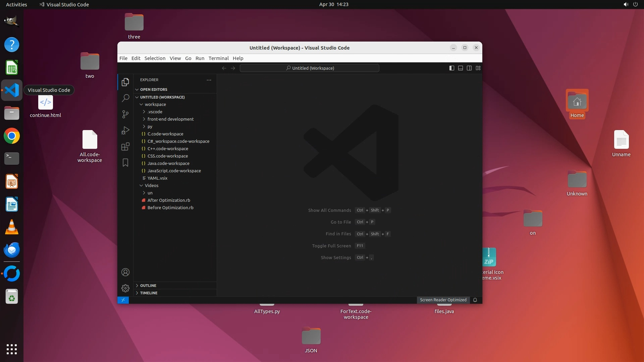
Task: Expand the OUTLINE section
Action: click(x=148, y=286)
